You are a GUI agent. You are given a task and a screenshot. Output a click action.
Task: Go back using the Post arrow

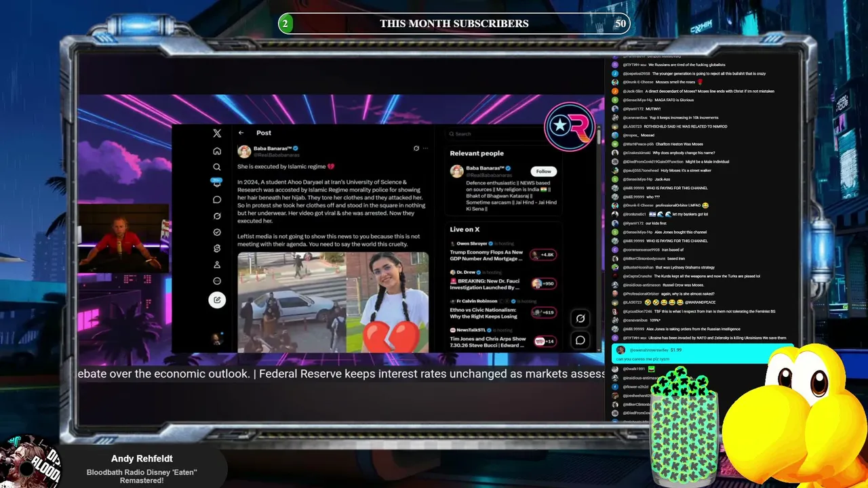coord(241,133)
